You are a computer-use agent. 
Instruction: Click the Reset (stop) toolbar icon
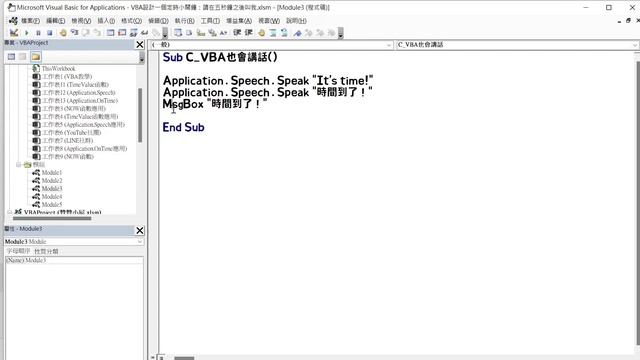point(49,33)
